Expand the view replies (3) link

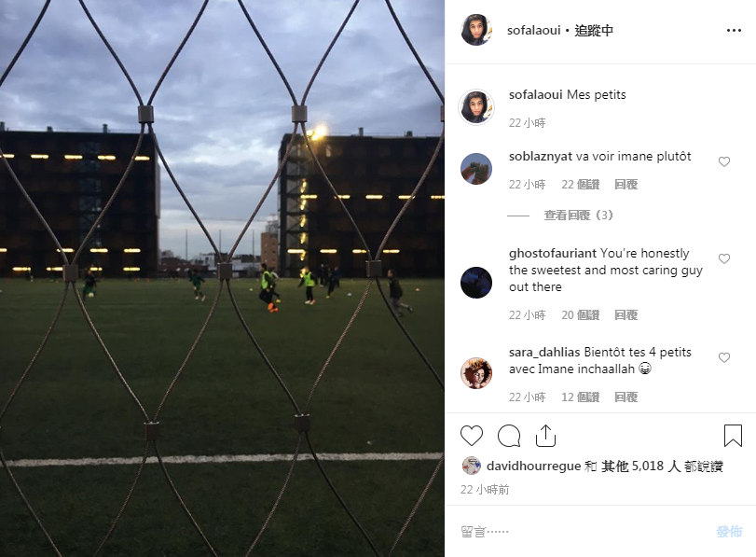coord(578,215)
